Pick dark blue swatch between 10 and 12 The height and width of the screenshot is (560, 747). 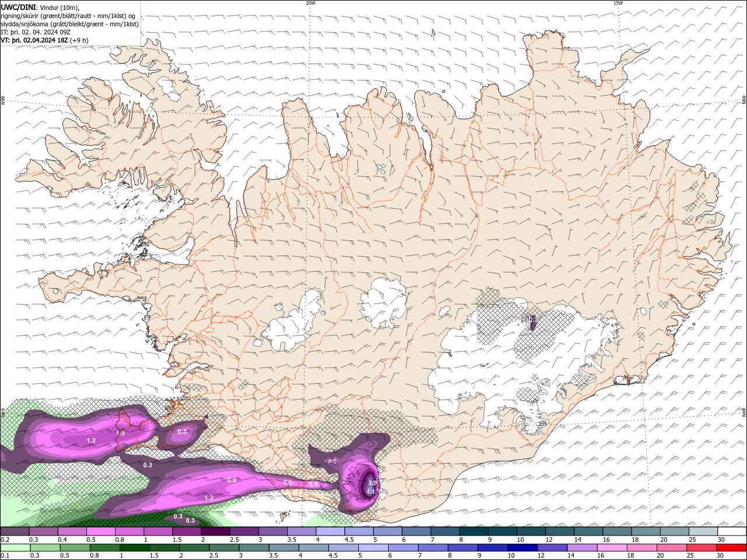[x=522, y=548]
